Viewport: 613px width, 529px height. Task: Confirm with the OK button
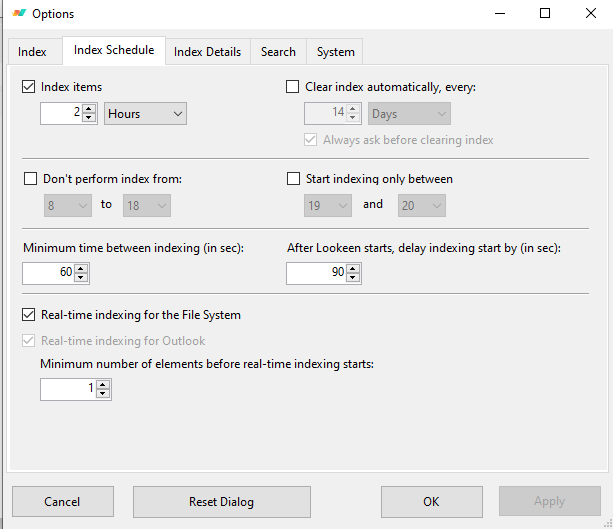[432, 502]
